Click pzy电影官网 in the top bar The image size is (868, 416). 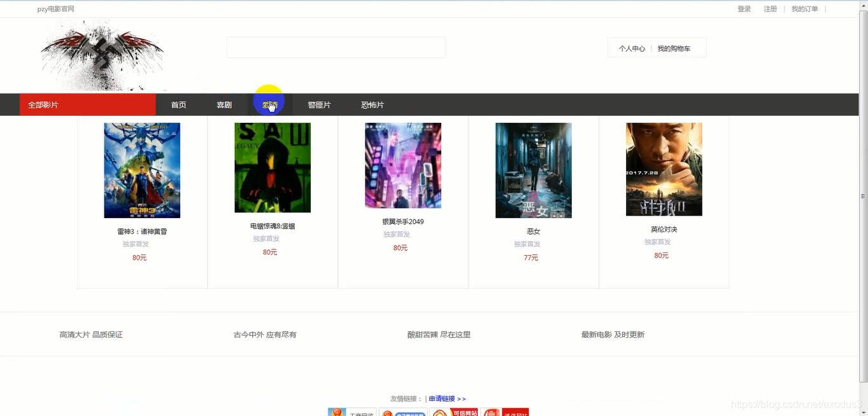[x=56, y=9]
